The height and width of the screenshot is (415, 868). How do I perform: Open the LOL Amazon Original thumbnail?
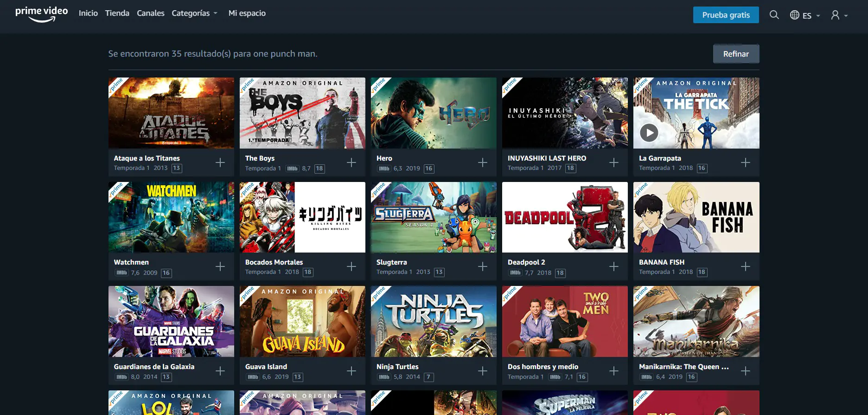[x=171, y=402]
